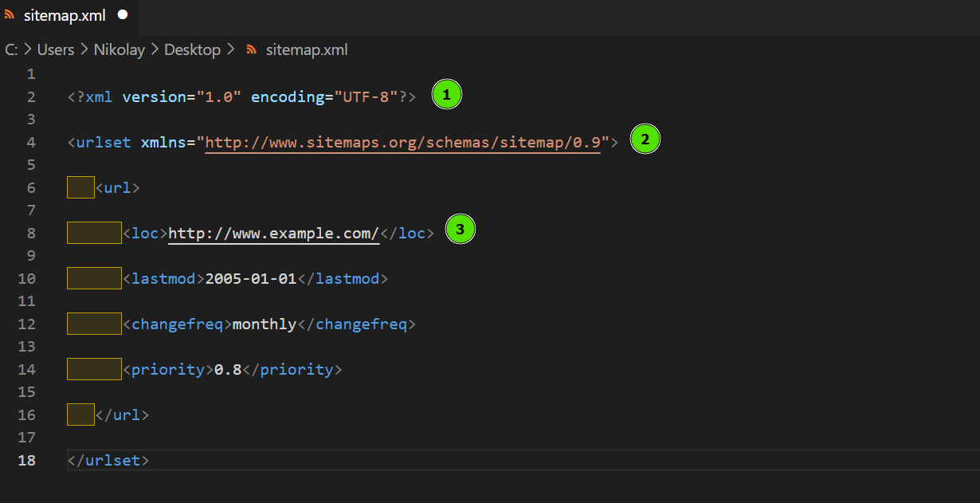Open the Desktop breadcrumb folder
Image resolution: width=980 pixels, height=503 pixels.
tap(192, 49)
